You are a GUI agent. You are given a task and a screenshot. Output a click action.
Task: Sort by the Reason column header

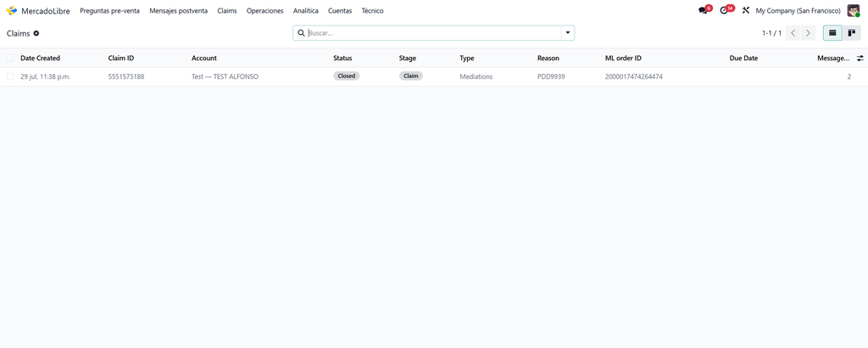548,59
